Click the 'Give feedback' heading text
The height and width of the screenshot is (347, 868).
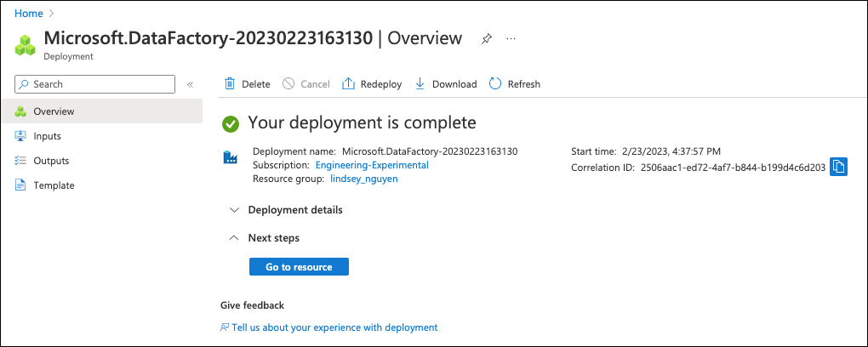(x=253, y=305)
